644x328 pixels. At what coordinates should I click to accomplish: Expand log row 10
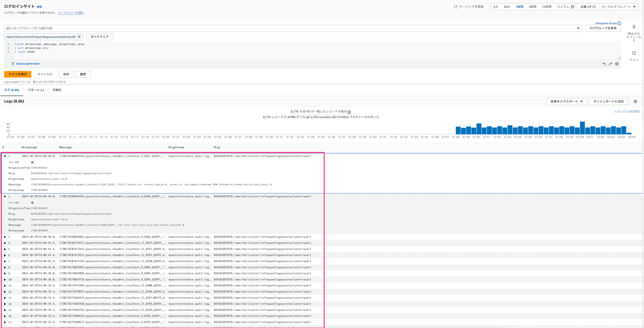click(5, 280)
